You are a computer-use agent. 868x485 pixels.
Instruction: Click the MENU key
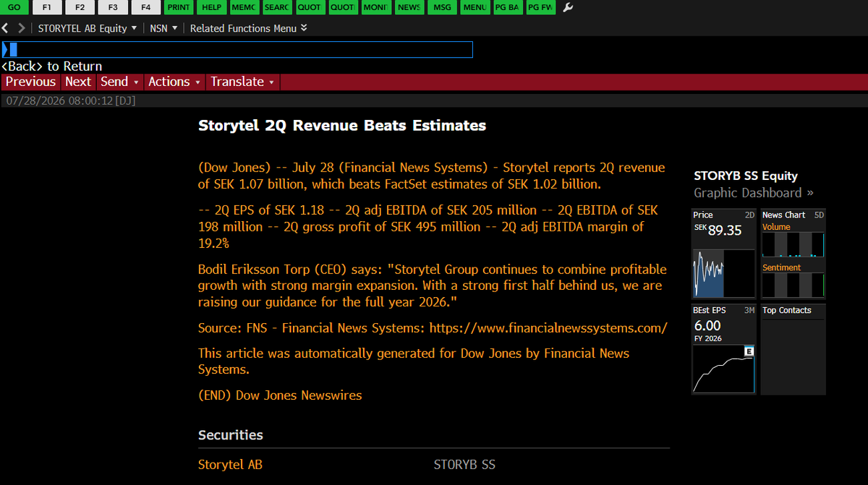(475, 7)
